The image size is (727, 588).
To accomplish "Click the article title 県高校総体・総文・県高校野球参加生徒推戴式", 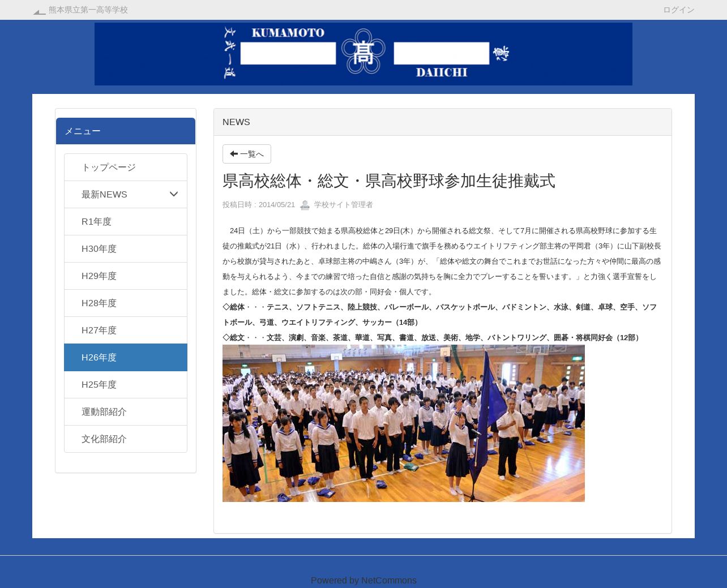I will click(388, 181).
